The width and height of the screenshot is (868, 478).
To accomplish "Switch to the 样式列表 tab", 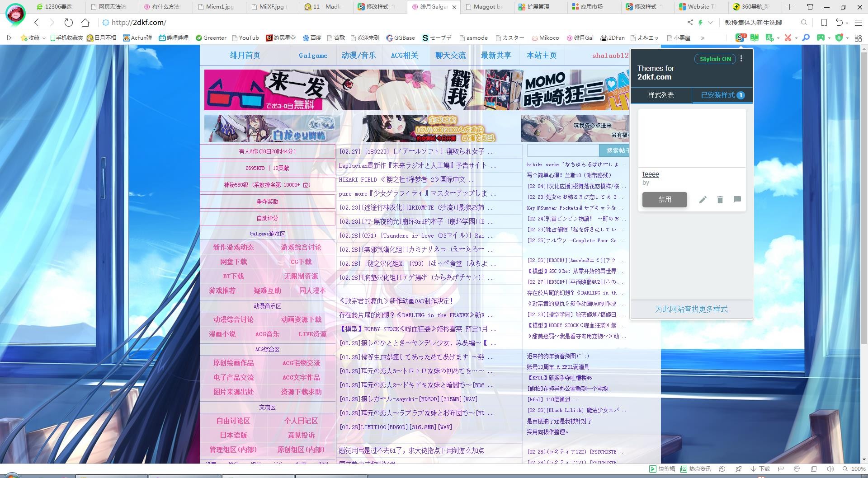I will coord(661,95).
